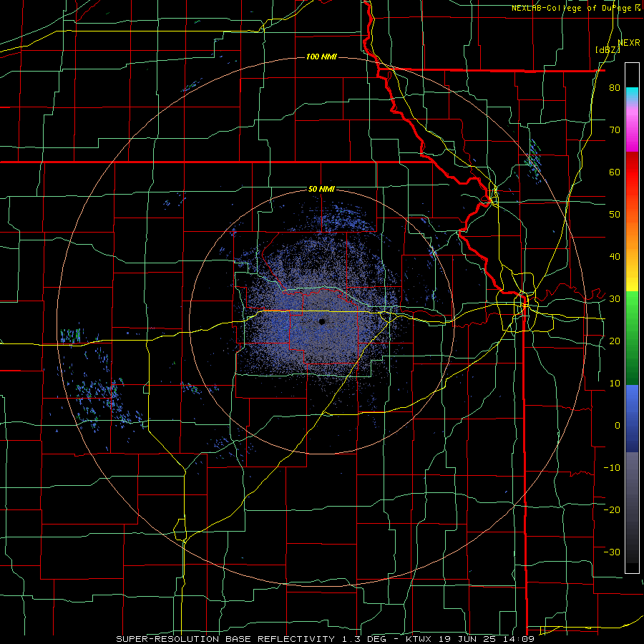644x644 pixels.
Task: Click the blue band of the color bar
Action: click(x=632, y=419)
